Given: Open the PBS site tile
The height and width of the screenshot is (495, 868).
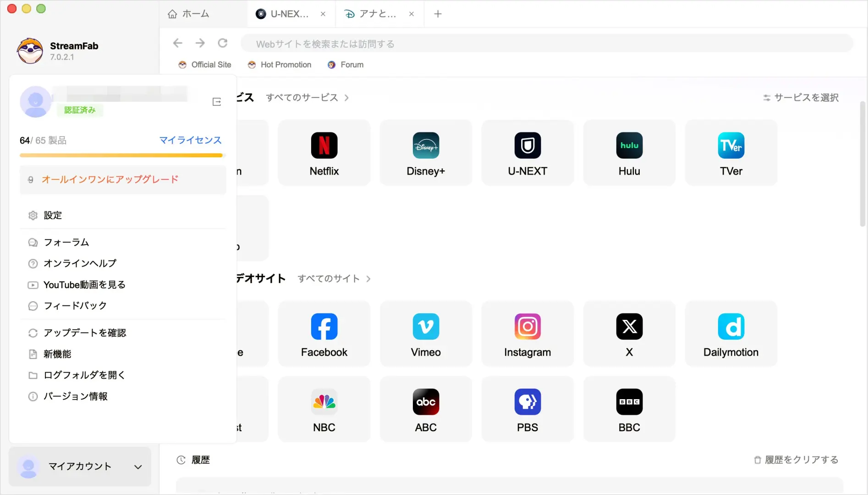Looking at the screenshot, I should (527, 409).
